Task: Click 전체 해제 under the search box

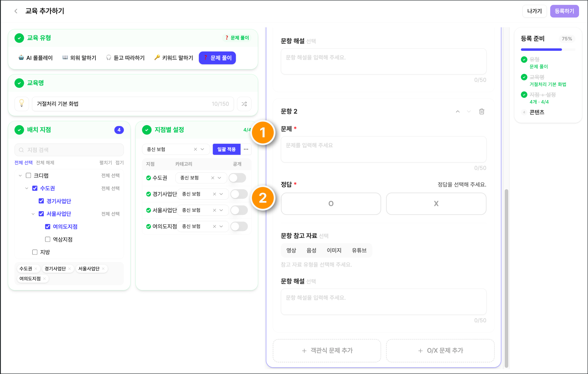Action: coord(45,163)
